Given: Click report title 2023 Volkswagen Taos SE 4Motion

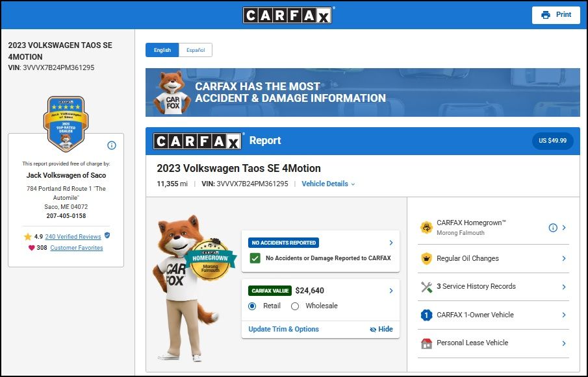Looking at the screenshot, I should 239,169.
